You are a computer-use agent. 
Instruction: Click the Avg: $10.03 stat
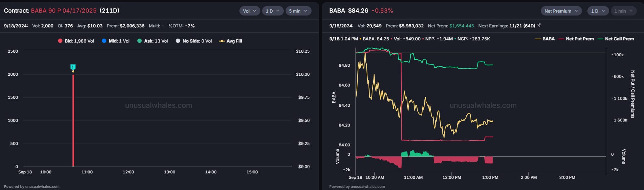tap(90, 26)
